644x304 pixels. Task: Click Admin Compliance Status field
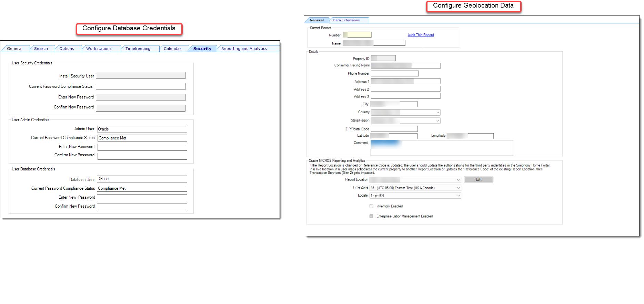pyautogui.click(x=142, y=138)
